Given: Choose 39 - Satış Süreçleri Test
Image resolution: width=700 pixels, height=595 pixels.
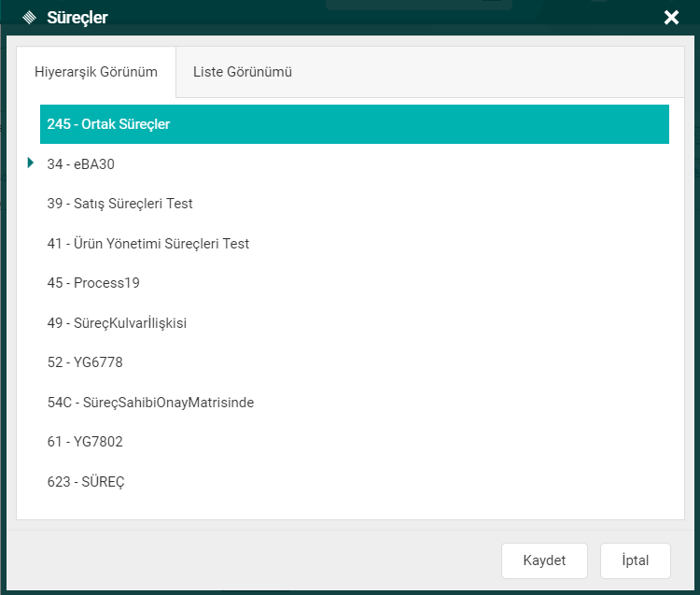Looking at the screenshot, I should [119, 204].
